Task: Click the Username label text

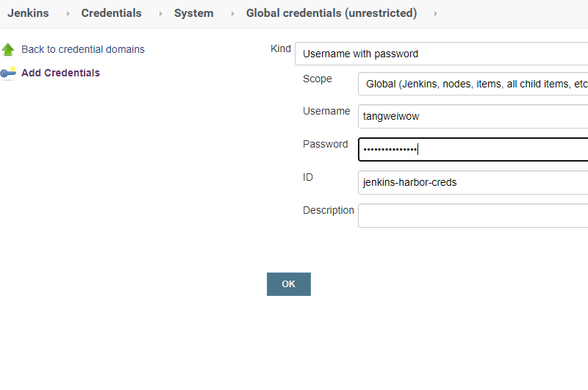Action: pyautogui.click(x=326, y=111)
